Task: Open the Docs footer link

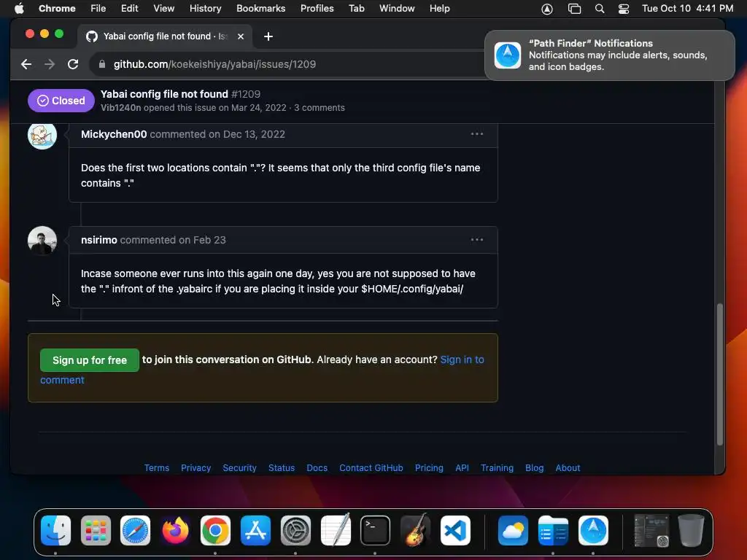Action: coord(317,467)
